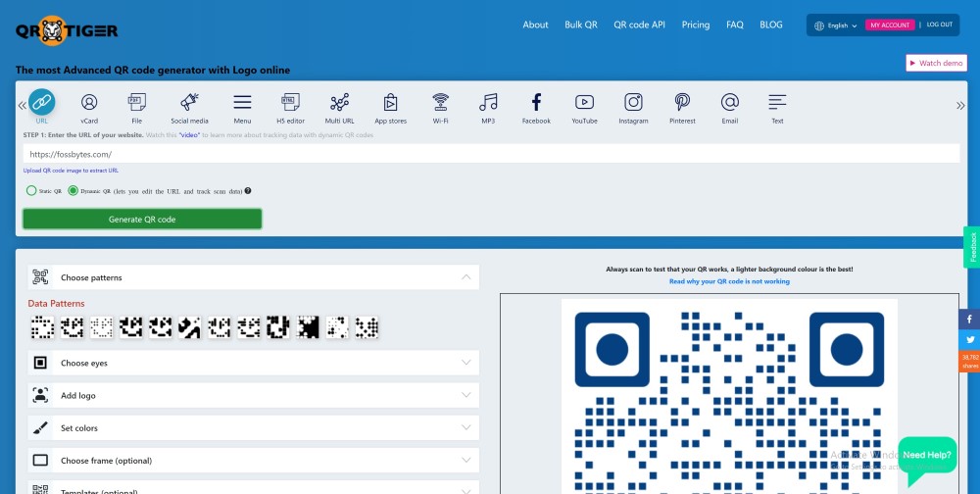Click LOG OUT

click(x=940, y=25)
